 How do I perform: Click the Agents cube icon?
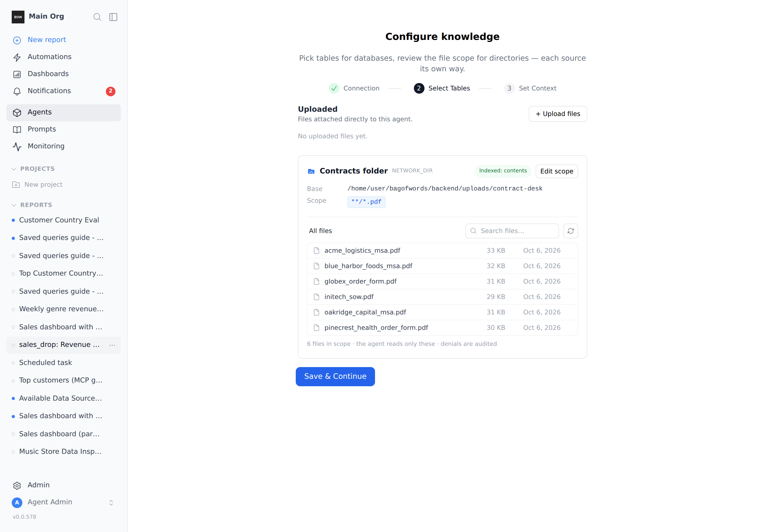17,113
